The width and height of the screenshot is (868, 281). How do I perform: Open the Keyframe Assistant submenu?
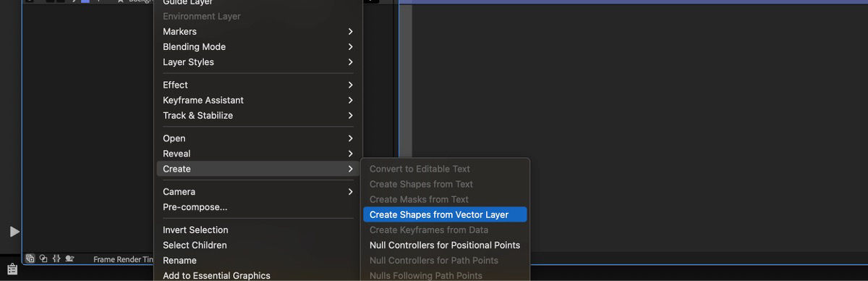[258, 100]
